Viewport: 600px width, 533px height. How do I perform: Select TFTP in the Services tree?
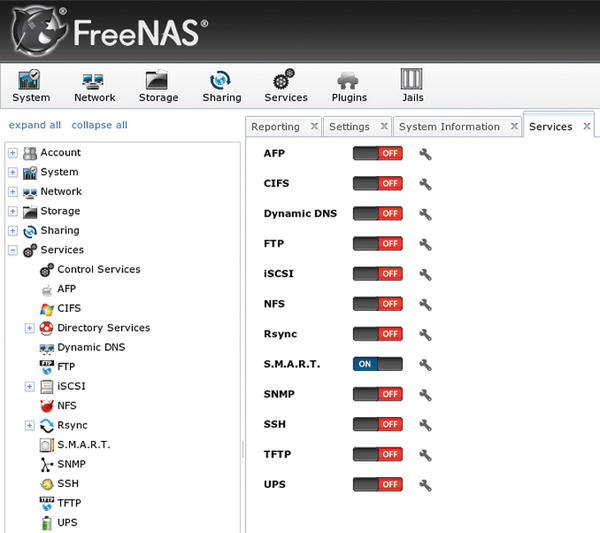tap(61, 503)
